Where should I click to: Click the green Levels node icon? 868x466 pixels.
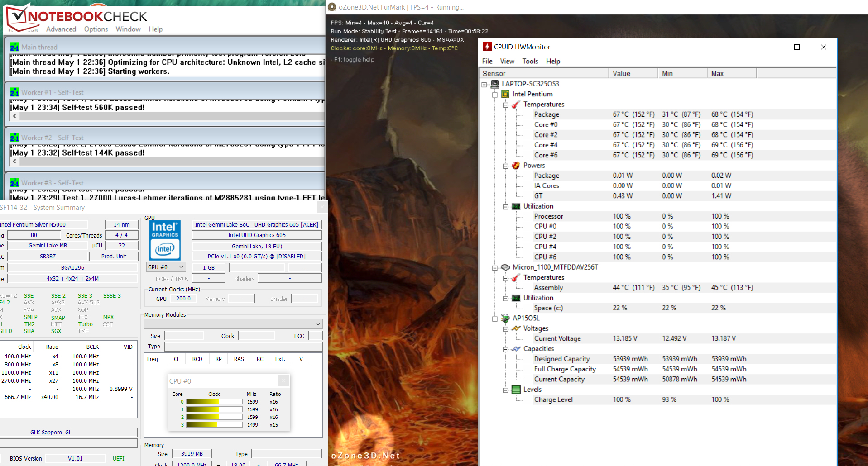[x=516, y=390]
